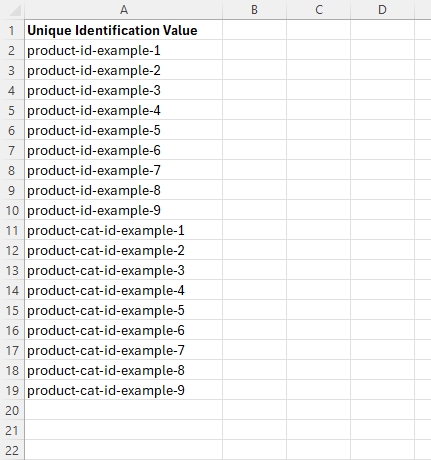Select cell containing product-id-example-1
This screenshot has width=431, height=460.
(x=124, y=50)
